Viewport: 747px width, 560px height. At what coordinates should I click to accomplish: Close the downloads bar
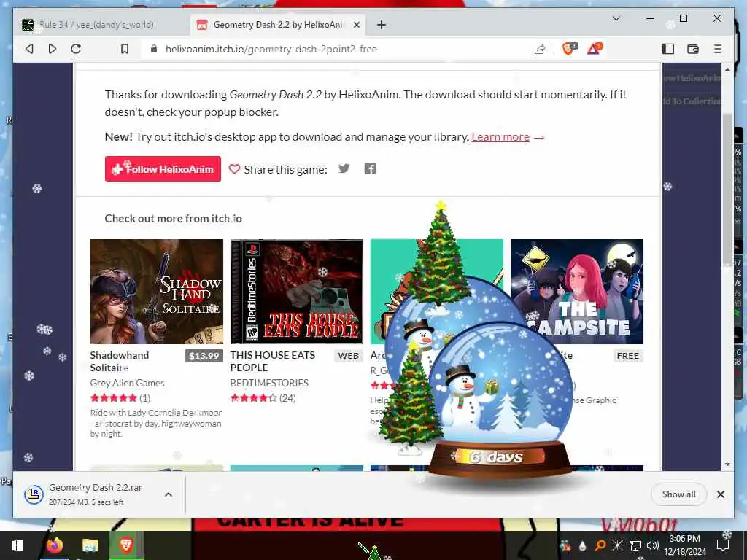[720, 494]
